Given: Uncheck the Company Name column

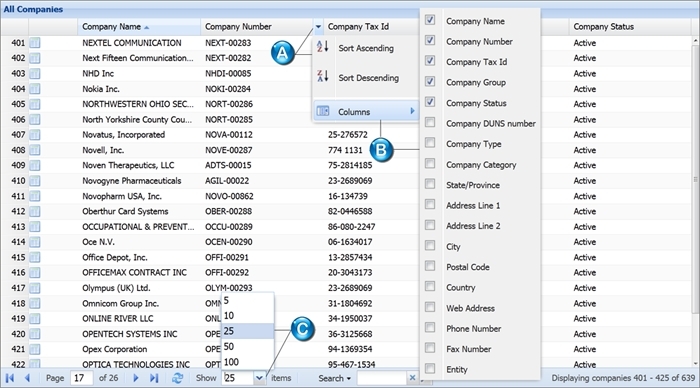Looking at the screenshot, I should pos(430,20).
